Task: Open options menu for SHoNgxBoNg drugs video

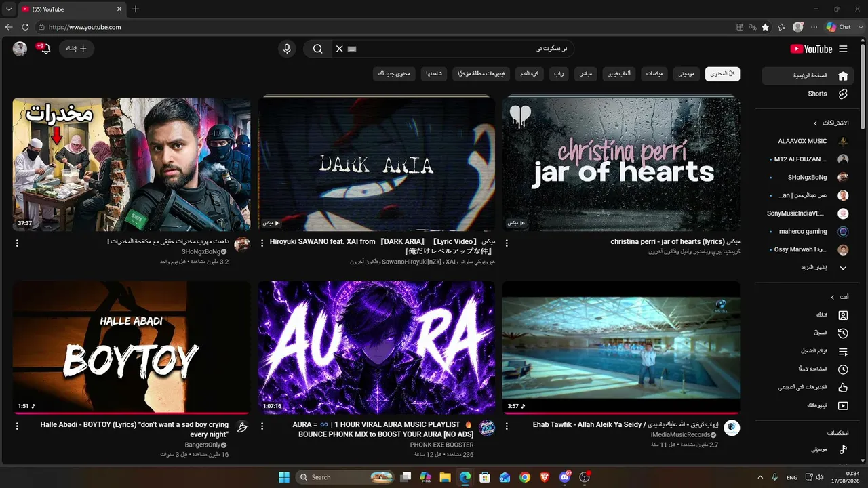Action: pos(17,243)
